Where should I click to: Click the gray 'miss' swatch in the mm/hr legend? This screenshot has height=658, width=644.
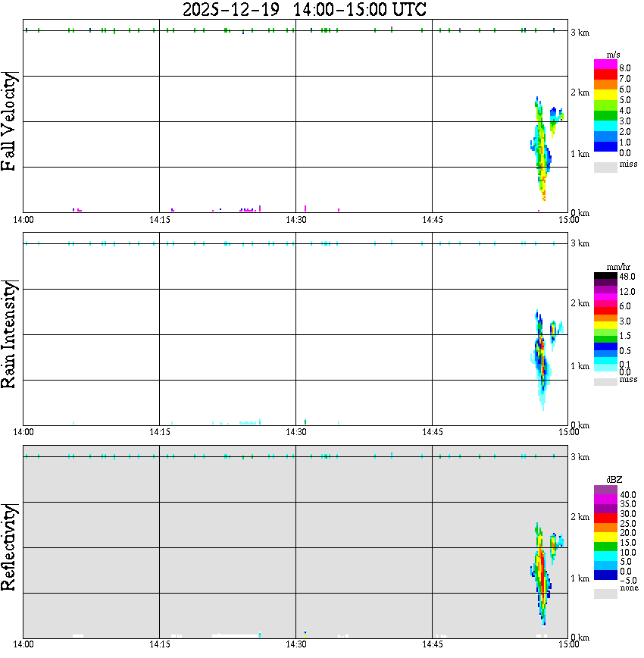tap(605, 382)
